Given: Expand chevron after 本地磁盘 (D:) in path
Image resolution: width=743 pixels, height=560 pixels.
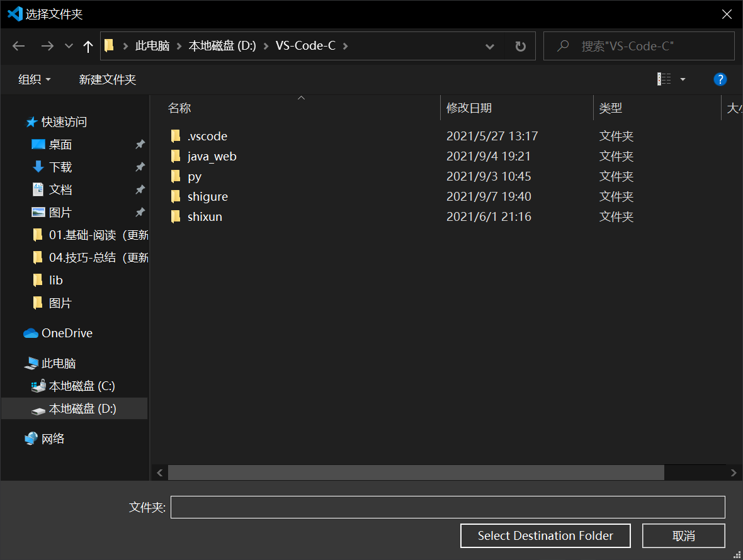Looking at the screenshot, I should [x=266, y=46].
